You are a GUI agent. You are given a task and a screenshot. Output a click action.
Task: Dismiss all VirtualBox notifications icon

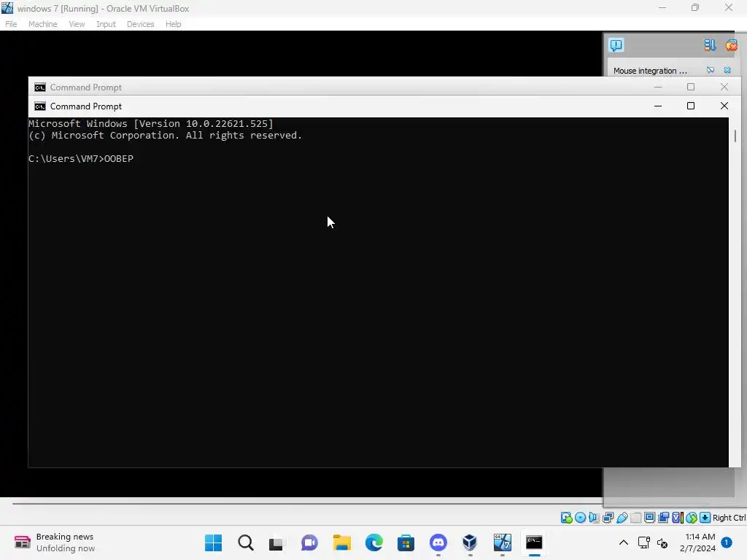tap(731, 44)
